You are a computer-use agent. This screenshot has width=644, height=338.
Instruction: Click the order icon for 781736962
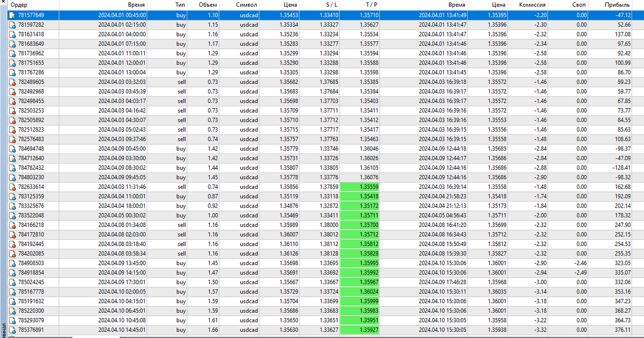click(12, 53)
